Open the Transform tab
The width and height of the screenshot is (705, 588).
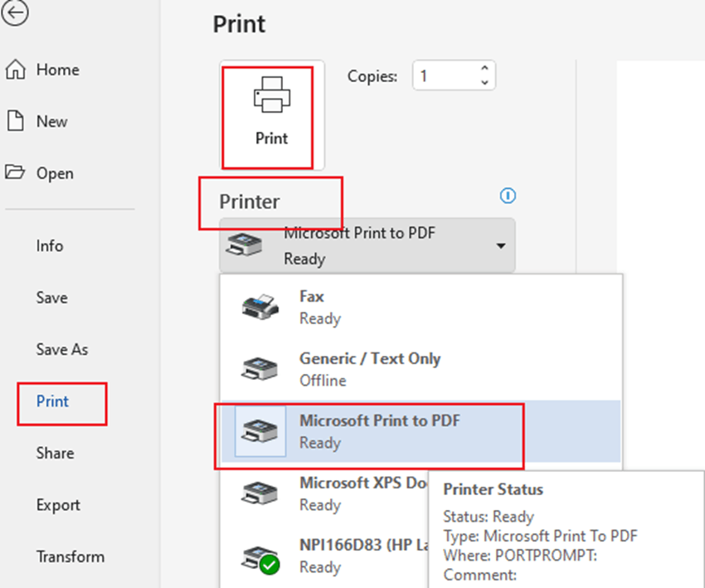pos(70,556)
